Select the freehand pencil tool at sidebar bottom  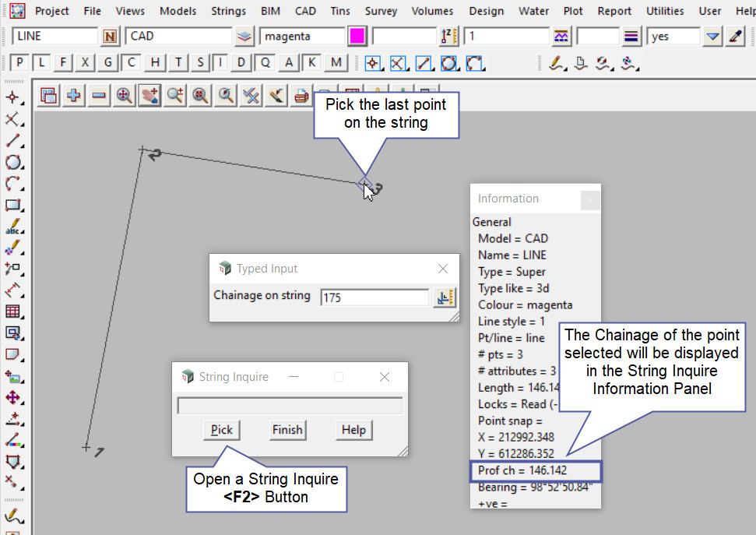pyautogui.click(x=13, y=516)
